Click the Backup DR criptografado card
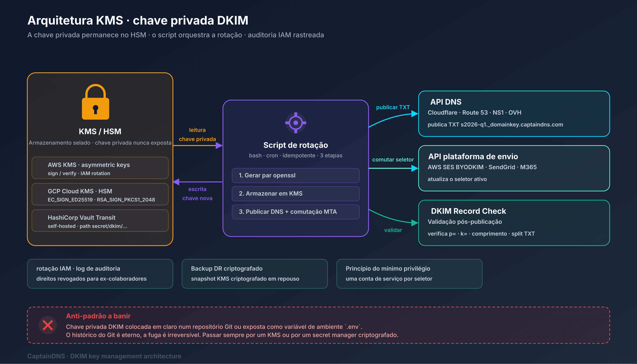This screenshot has width=637, height=364. 255,274
